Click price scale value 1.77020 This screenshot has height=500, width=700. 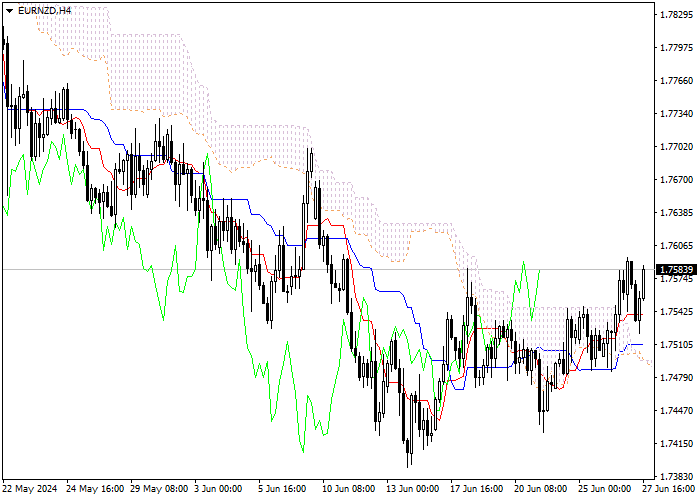tap(677, 147)
